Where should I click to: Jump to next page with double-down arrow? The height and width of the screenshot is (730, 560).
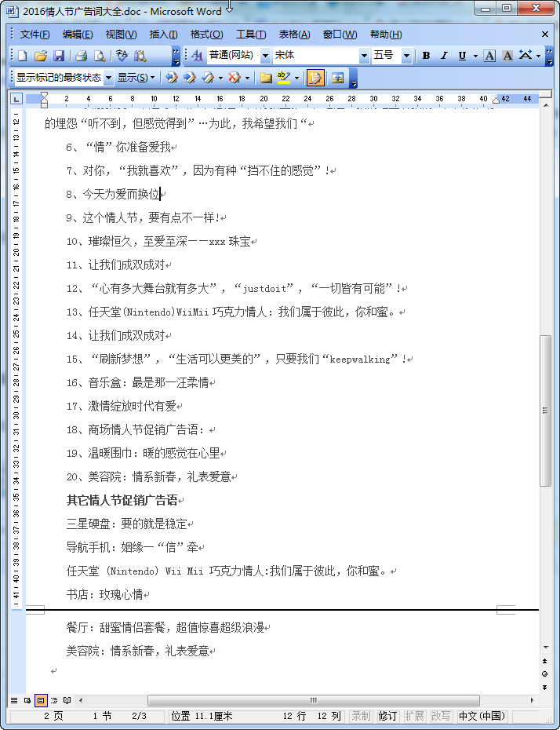tap(544, 687)
